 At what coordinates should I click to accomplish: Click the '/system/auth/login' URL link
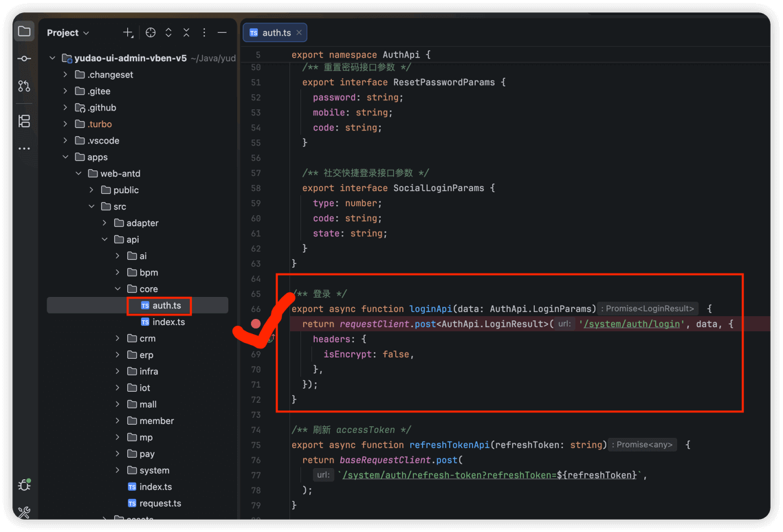click(632, 324)
